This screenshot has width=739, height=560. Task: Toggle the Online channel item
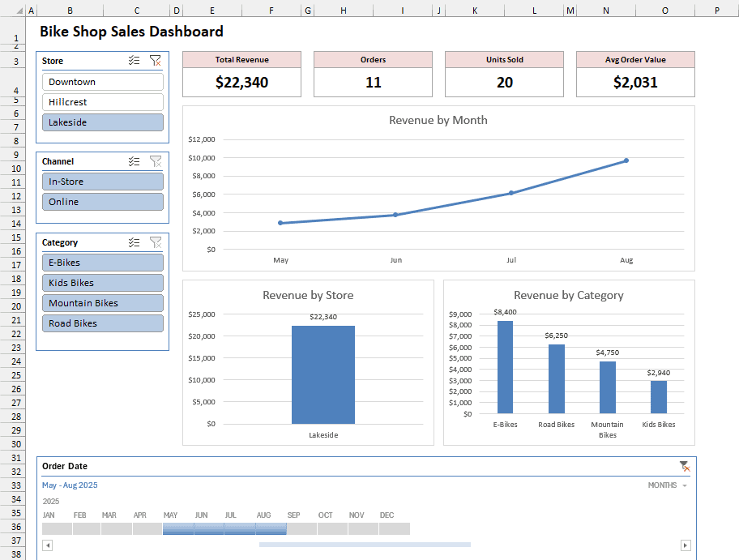coord(103,202)
